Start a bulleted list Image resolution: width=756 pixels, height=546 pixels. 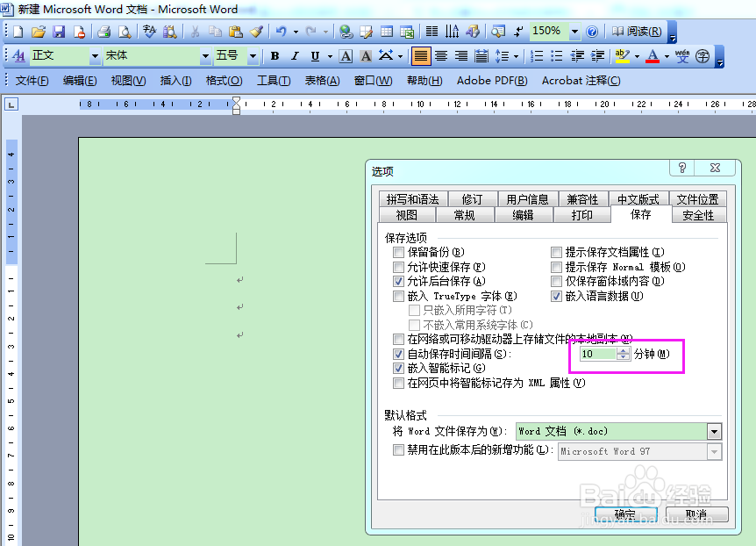click(556, 56)
